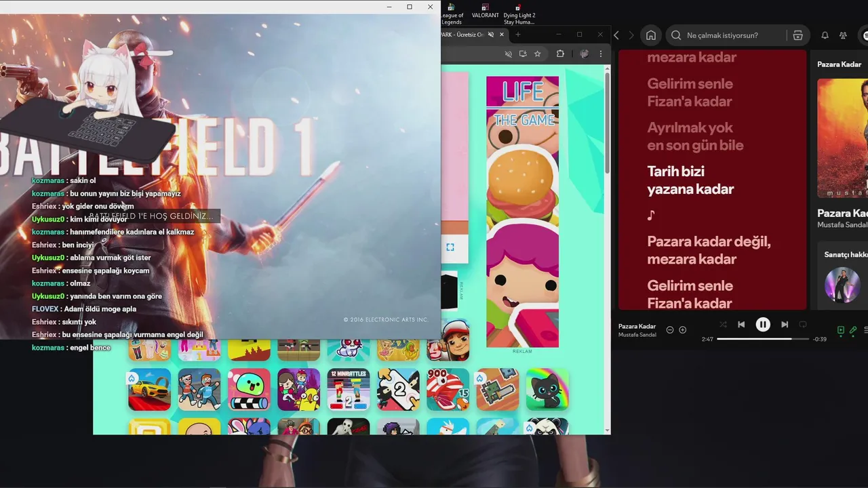This screenshot has width=868, height=488.
Task: Click the lyric line 'Tarih bizi yazana kadar'
Action: [x=690, y=180]
